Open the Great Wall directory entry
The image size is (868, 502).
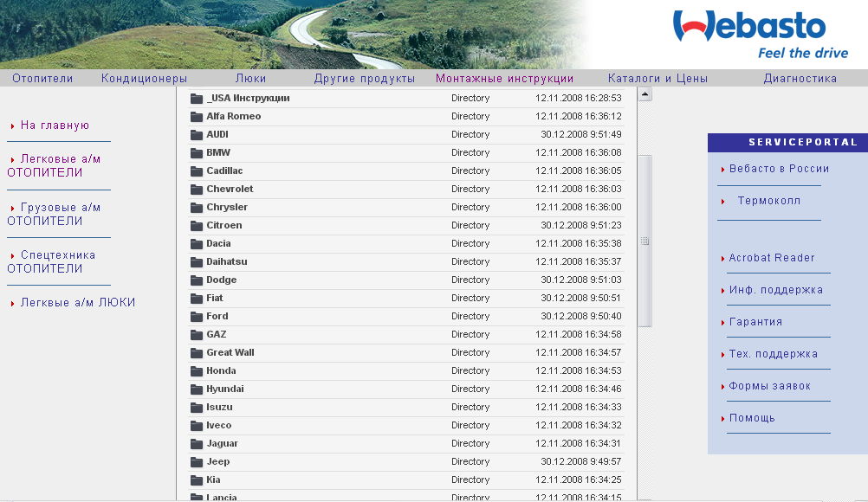(230, 353)
